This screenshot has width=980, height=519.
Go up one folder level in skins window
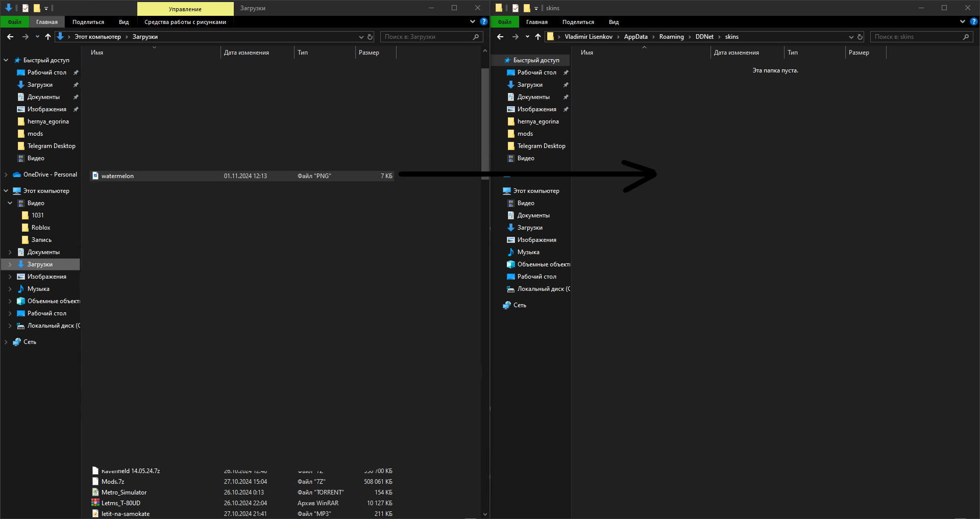pos(538,37)
